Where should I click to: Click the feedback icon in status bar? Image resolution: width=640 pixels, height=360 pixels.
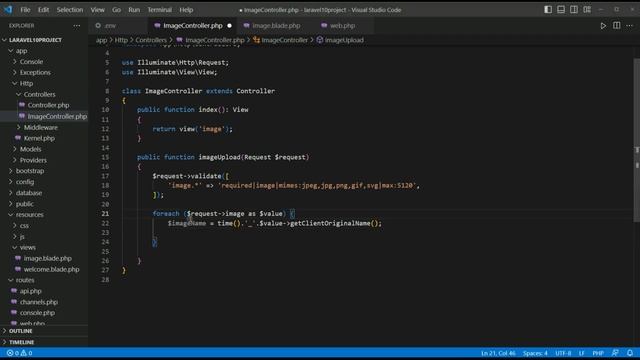(615, 353)
